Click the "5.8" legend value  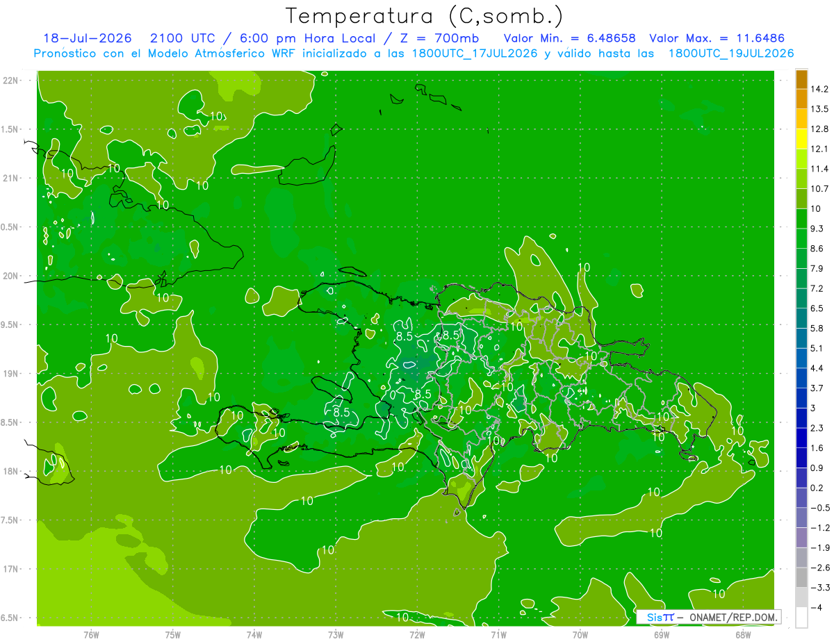pos(817,329)
